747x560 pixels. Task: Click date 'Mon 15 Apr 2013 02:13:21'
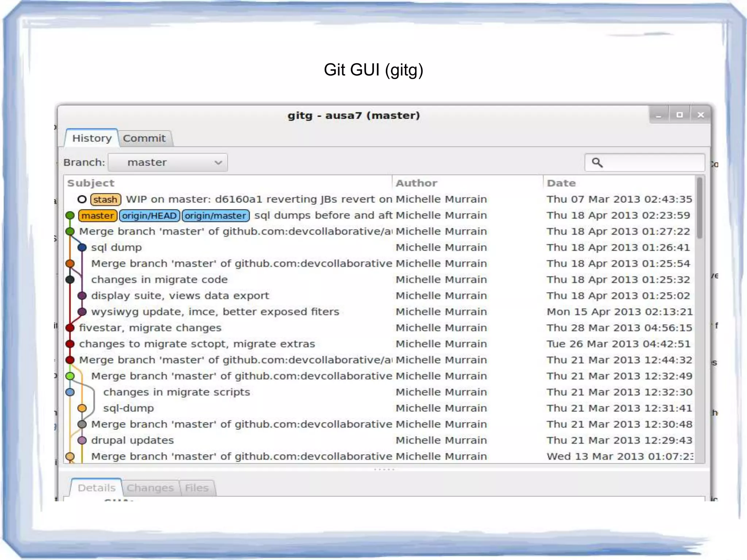click(x=619, y=312)
